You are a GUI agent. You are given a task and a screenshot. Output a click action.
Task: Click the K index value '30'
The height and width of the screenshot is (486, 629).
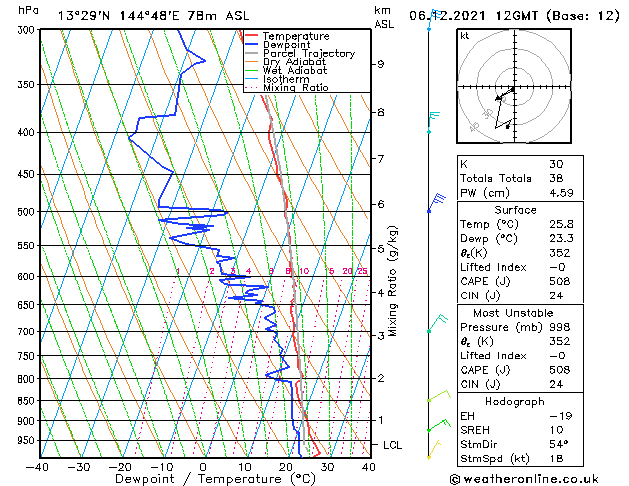[556, 164]
